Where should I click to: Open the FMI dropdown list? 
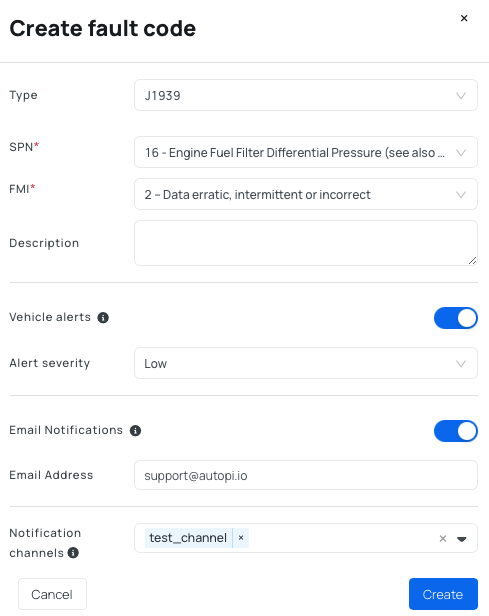coord(306,194)
